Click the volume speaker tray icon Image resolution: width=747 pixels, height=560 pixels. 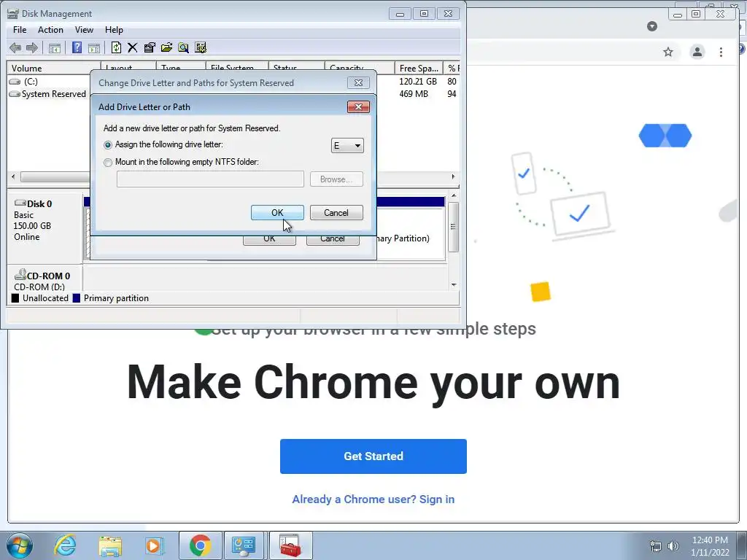[x=673, y=546]
